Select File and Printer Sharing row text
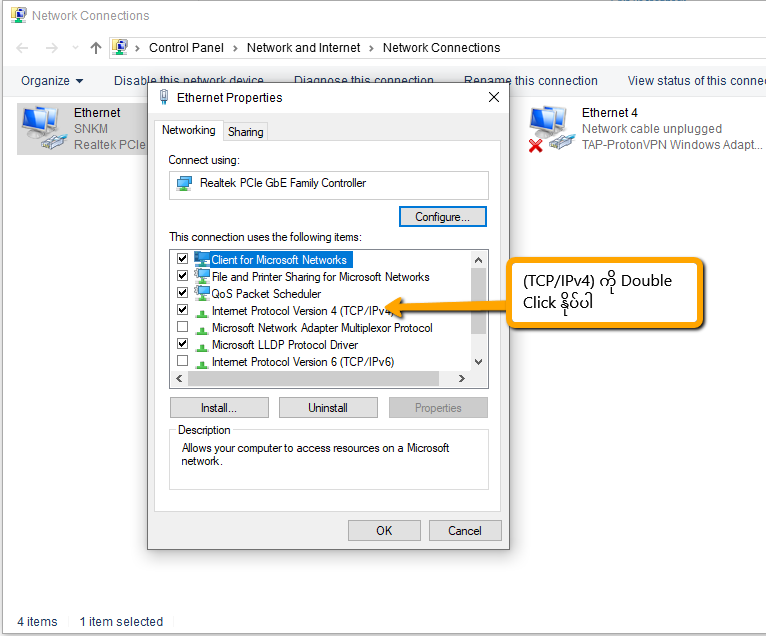This screenshot has height=636, width=766. (320, 277)
